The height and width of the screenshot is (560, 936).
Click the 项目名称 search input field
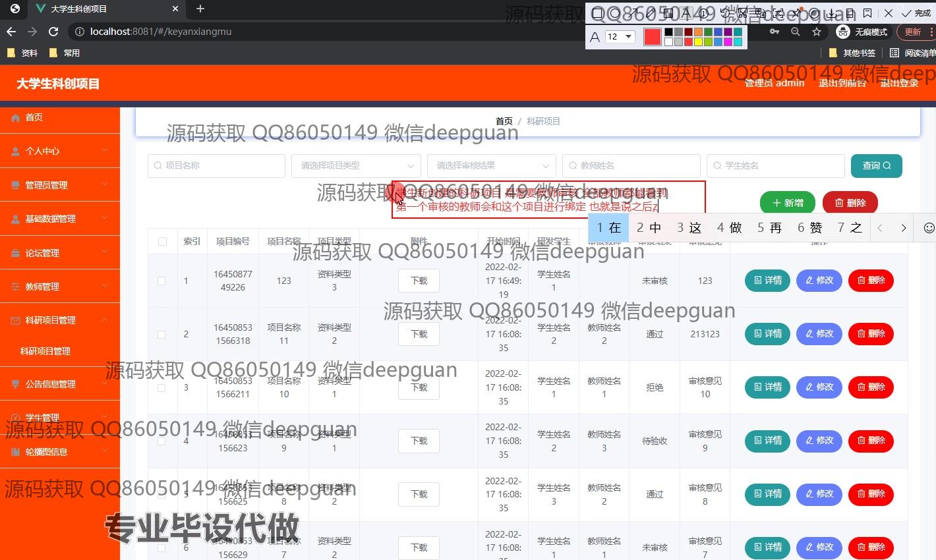216,166
